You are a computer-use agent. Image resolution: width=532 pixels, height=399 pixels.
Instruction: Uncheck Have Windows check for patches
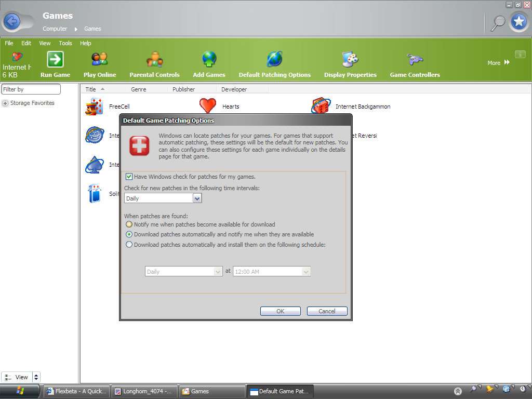click(129, 177)
